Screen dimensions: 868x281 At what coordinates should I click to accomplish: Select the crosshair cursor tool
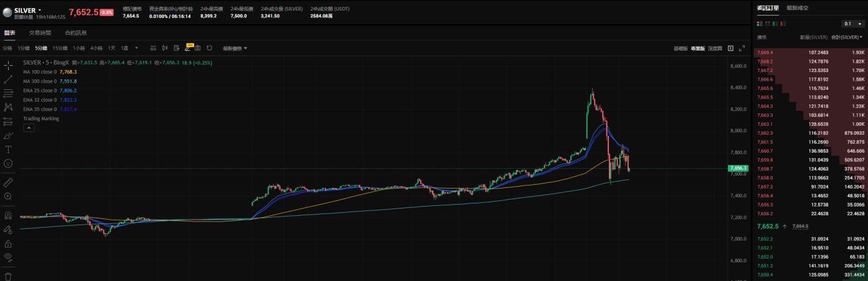click(8, 65)
